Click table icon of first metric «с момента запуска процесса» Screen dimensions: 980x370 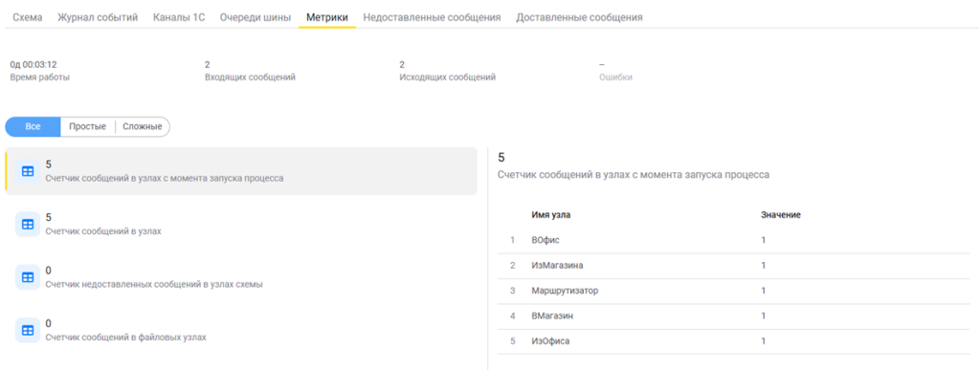tap(28, 171)
